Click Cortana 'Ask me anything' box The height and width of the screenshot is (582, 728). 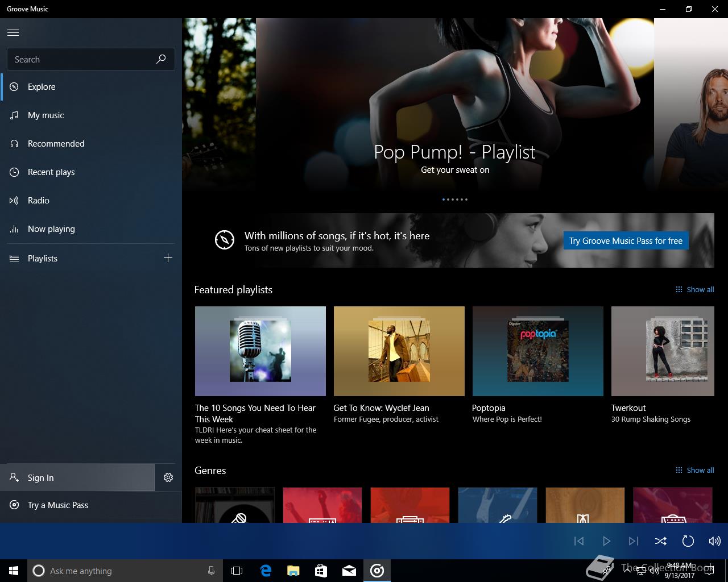(x=125, y=571)
